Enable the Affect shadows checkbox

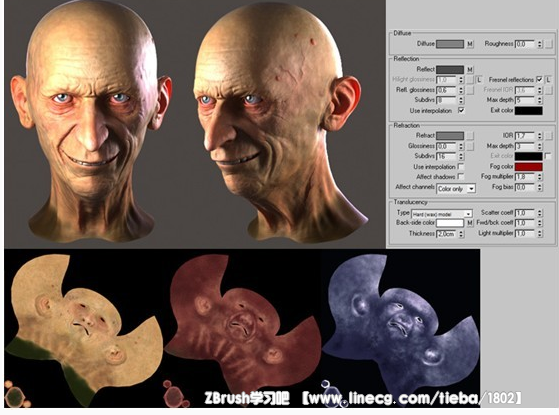(461, 176)
